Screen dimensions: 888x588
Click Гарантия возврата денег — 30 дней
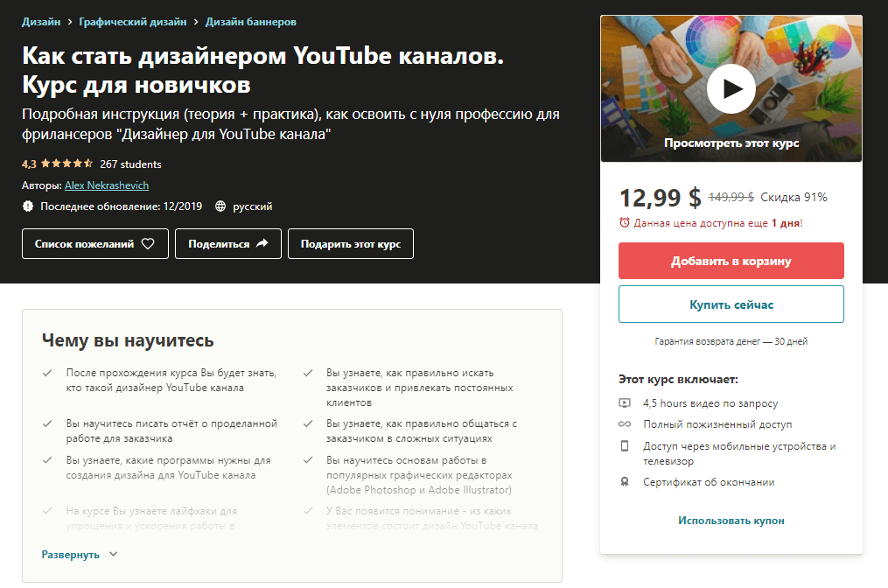[x=731, y=341]
